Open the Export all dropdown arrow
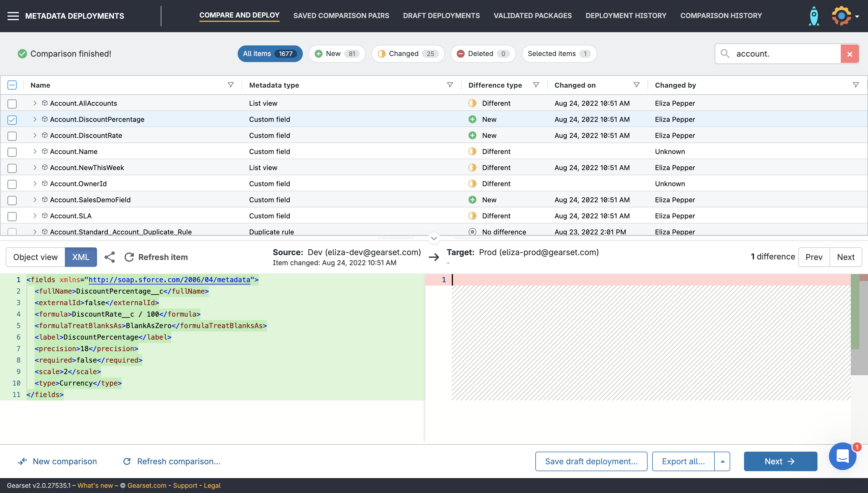 click(722, 461)
